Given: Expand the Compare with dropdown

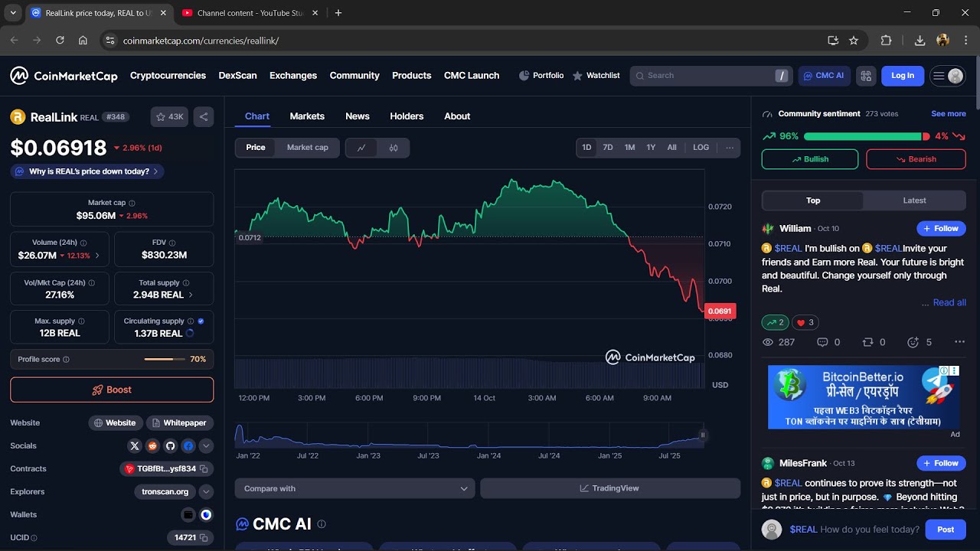Looking at the screenshot, I should [x=354, y=488].
